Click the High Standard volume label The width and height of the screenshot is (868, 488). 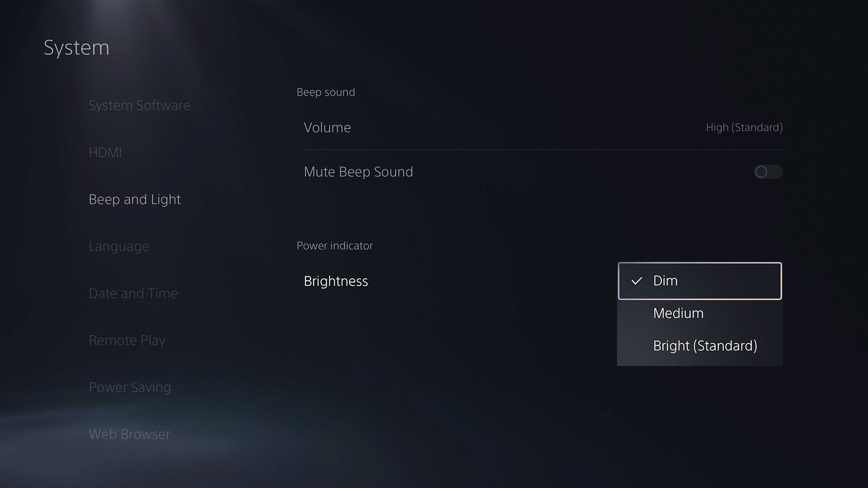744,127
